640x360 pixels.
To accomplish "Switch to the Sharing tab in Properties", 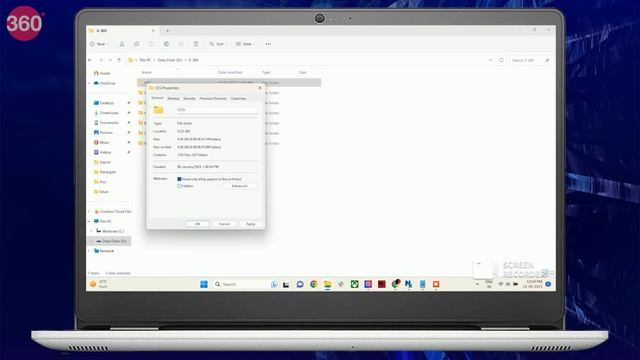I will click(173, 98).
